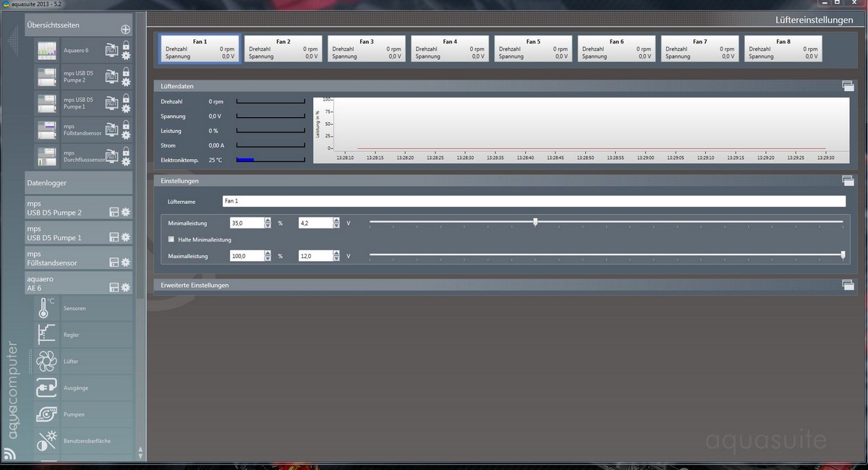Image resolution: width=868 pixels, height=470 pixels.
Task: Open the Regler controller curve icon
Action: point(46,335)
